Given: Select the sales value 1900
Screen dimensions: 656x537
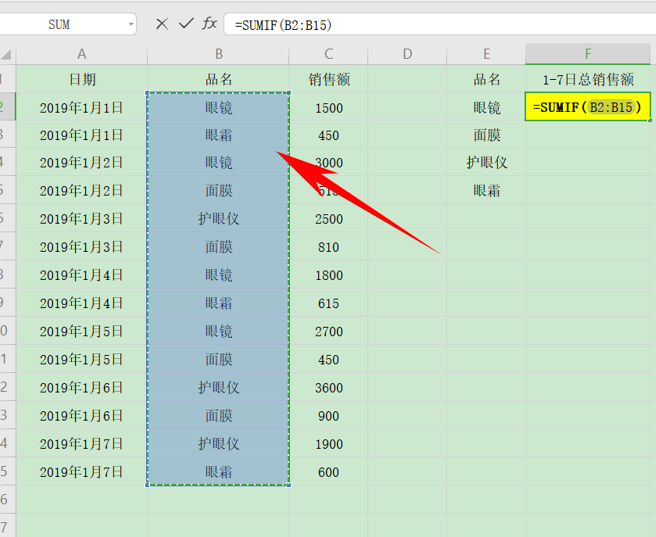Looking at the screenshot, I should pyautogui.click(x=328, y=444).
